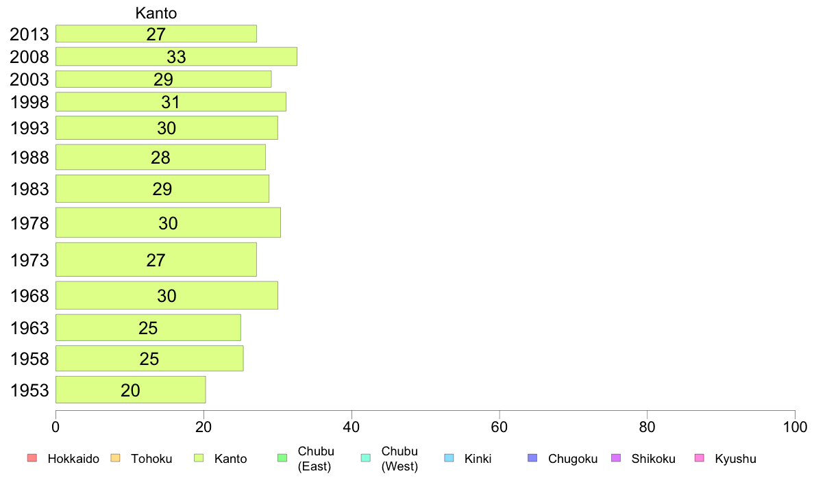This screenshot has width=814, height=504.
Task: Click the 1998 bar showing 31
Action: click(171, 102)
